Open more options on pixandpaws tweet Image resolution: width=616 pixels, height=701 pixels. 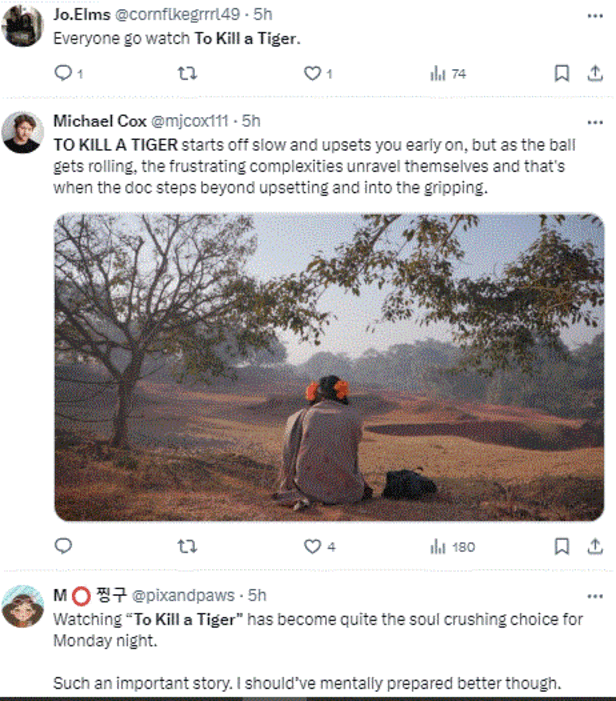coord(595,595)
